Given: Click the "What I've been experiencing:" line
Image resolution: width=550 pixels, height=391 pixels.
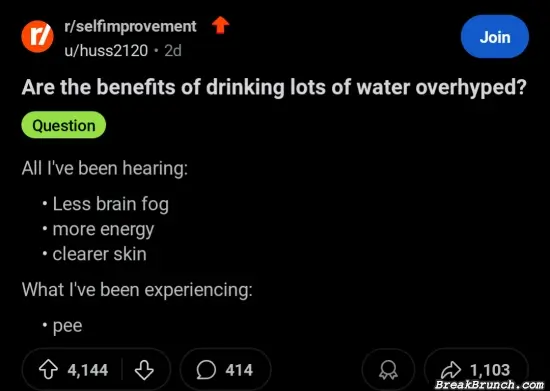Looking at the screenshot, I should (137, 290).
